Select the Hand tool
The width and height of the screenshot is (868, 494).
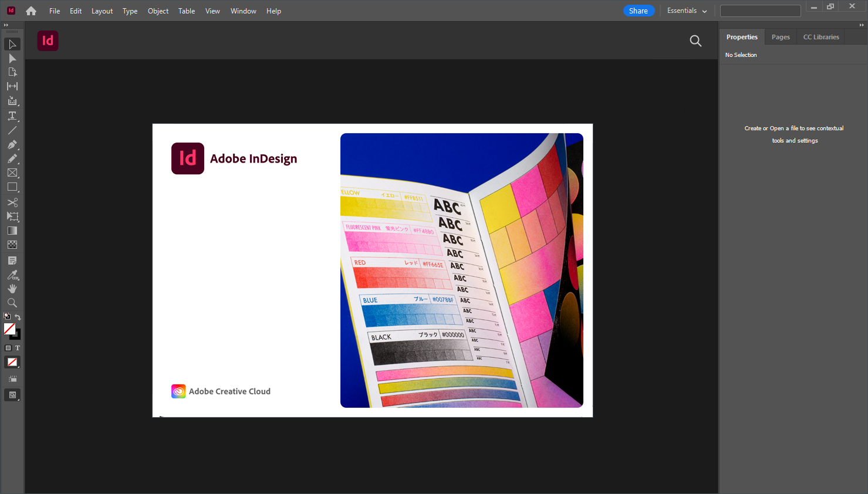tap(12, 289)
